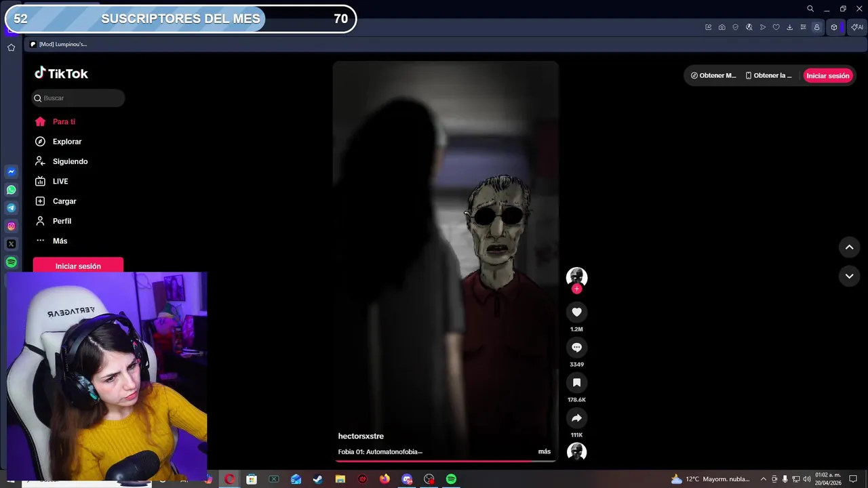Open the [Mod] Lumpinou's bookmark
The height and width of the screenshot is (488, 868).
point(58,44)
